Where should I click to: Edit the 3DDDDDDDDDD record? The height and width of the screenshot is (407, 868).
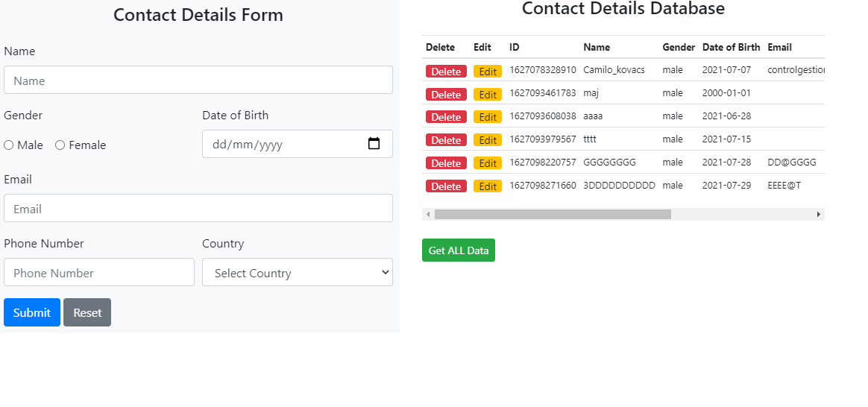click(x=488, y=186)
